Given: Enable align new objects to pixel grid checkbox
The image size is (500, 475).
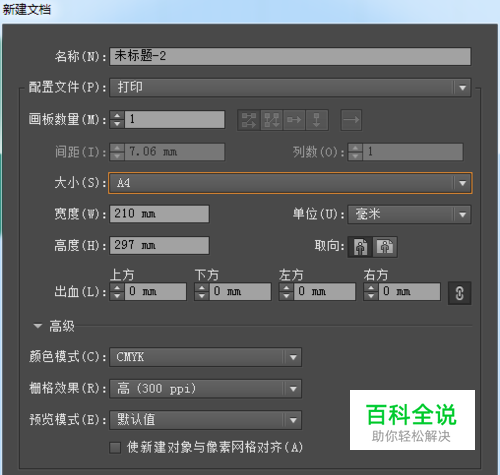Looking at the screenshot, I should (115, 448).
